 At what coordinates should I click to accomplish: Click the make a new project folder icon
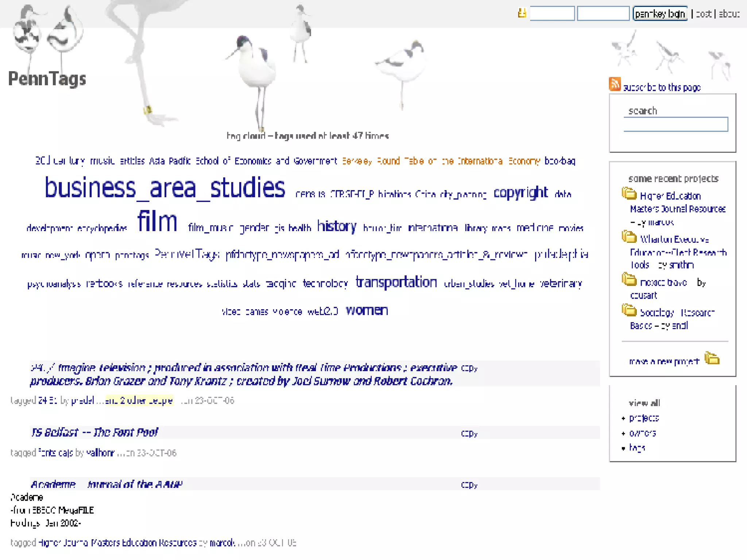point(712,358)
